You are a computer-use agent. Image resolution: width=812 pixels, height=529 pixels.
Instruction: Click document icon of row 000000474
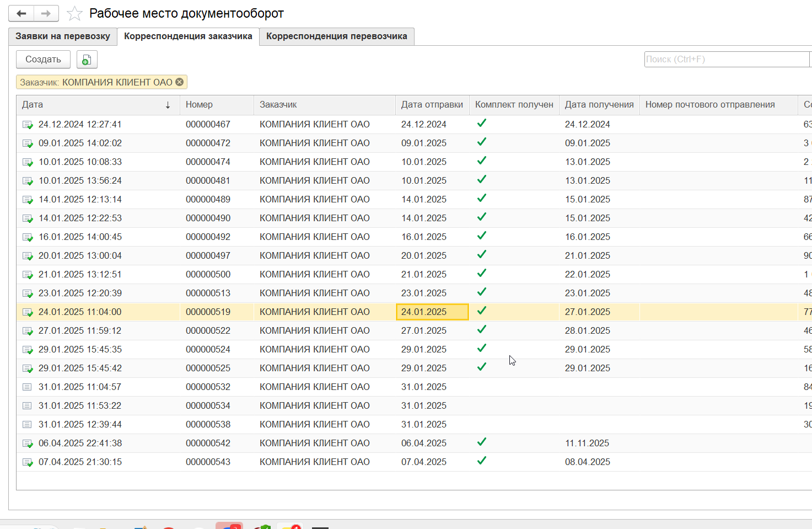click(27, 162)
